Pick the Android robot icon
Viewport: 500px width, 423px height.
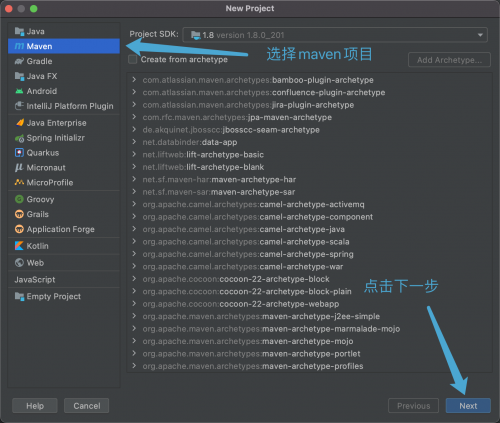[x=19, y=91]
